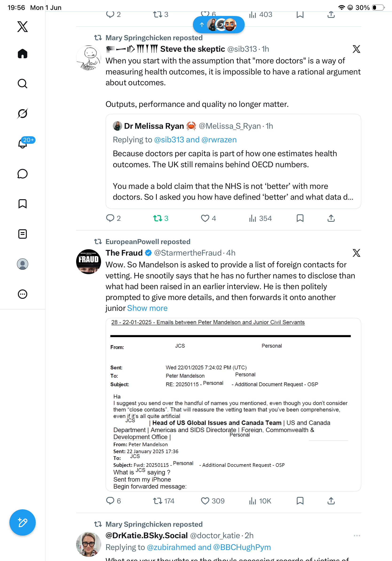The width and height of the screenshot is (392, 561).
Task: Open Lists icon in sidebar
Action: point(23,234)
